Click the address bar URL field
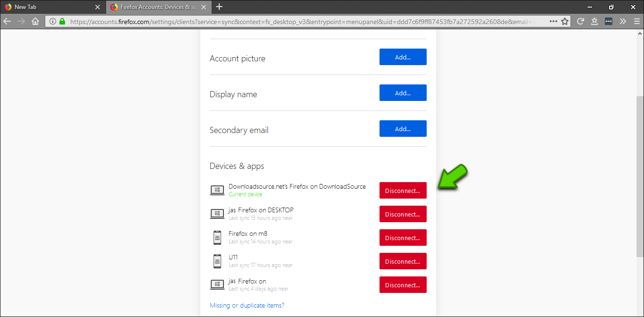This screenshot has width=644, height=317. pos(307,21)
